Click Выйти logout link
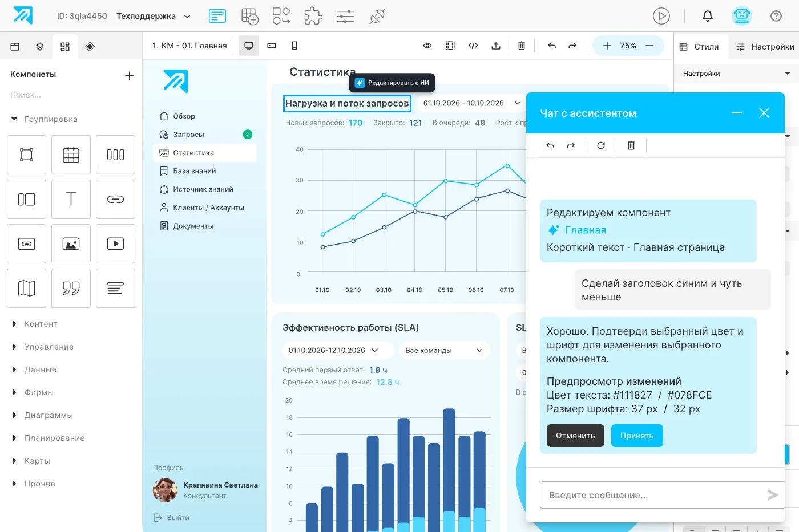This screenshot has width=799, height=532. [171, 518]
